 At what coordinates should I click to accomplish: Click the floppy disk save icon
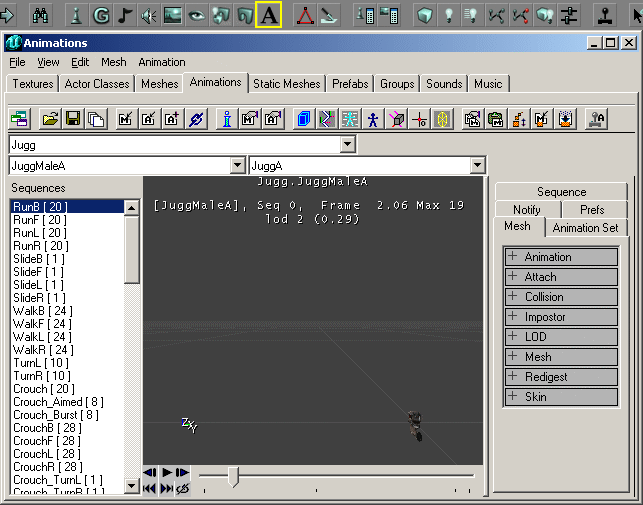pos(73,120)
